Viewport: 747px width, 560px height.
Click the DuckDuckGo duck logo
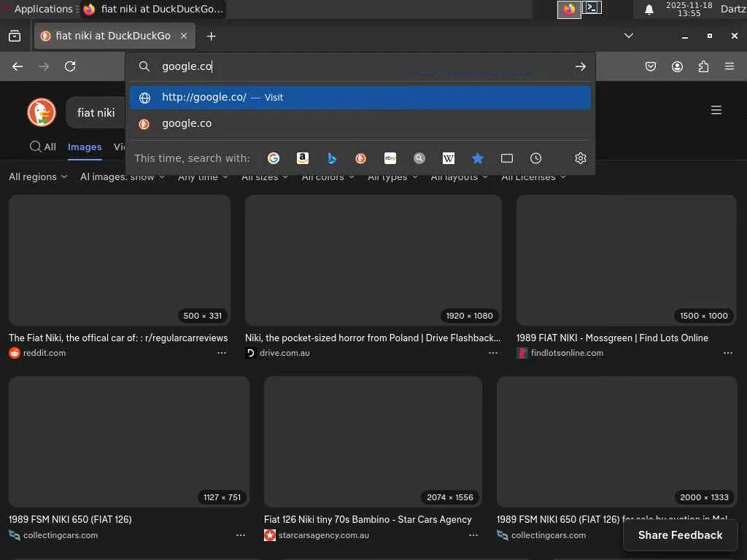(x=42, y=112)
